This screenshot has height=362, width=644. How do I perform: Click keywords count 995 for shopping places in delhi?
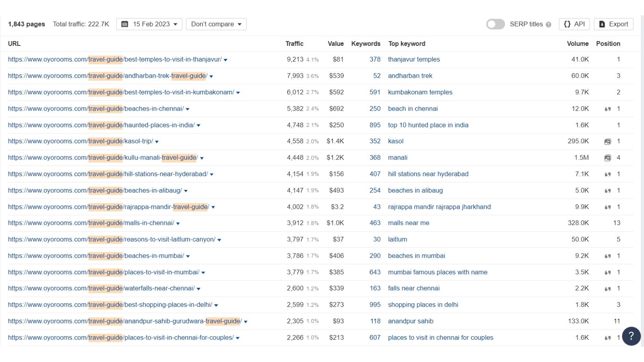(x=375, y=305)
